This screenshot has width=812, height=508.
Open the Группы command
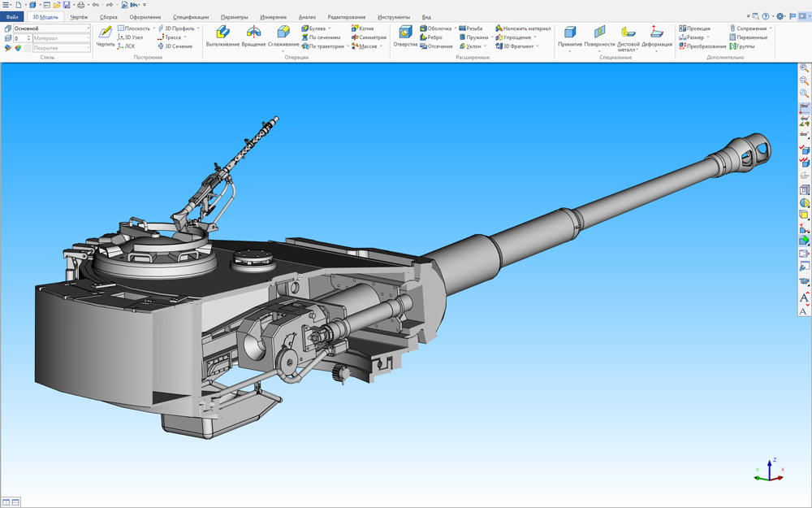coord(742,46)
